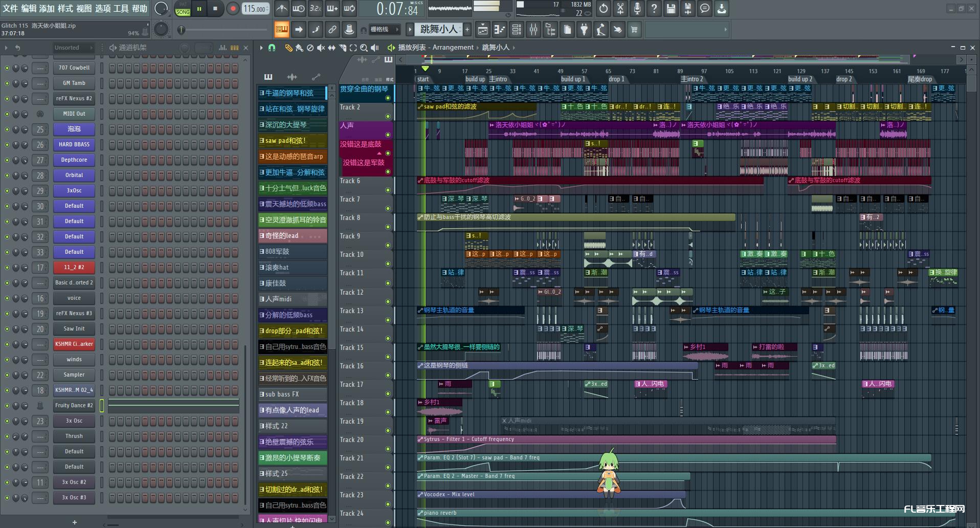Expand the Unsorted channel filter dropdown
The image size is (980, 528).
click(x=74, y=48)
